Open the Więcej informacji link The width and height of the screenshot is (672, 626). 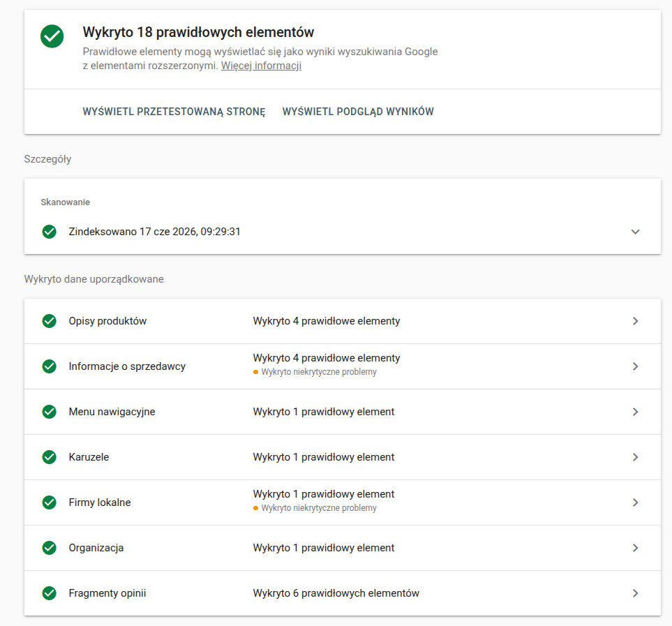coord(261,66)
